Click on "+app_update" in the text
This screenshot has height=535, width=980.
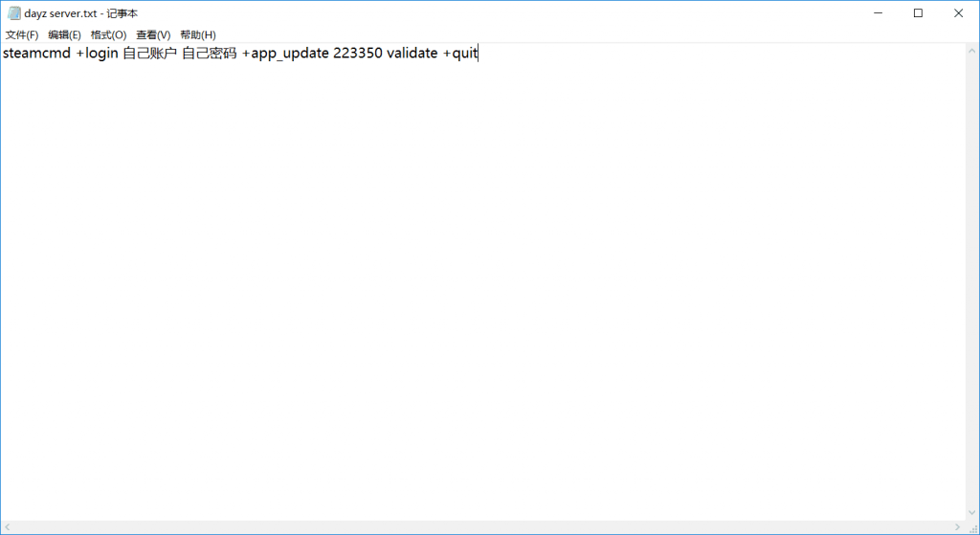(285, 54)
